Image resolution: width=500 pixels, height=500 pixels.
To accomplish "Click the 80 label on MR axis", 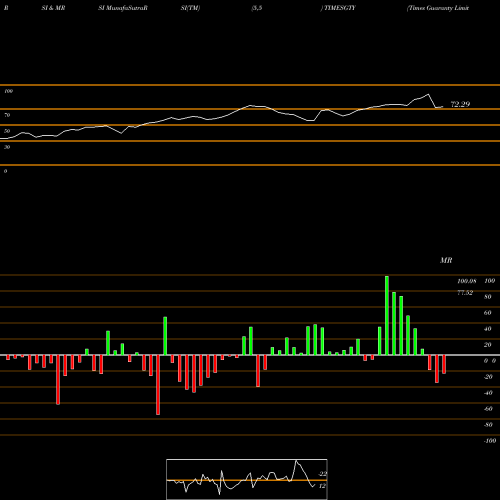I will click(x=488, y=297).
